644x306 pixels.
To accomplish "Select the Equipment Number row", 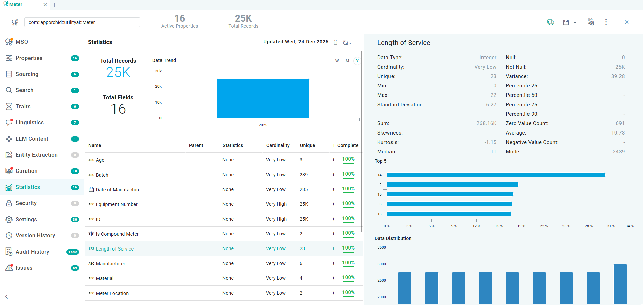I will (x=117, y=204).
